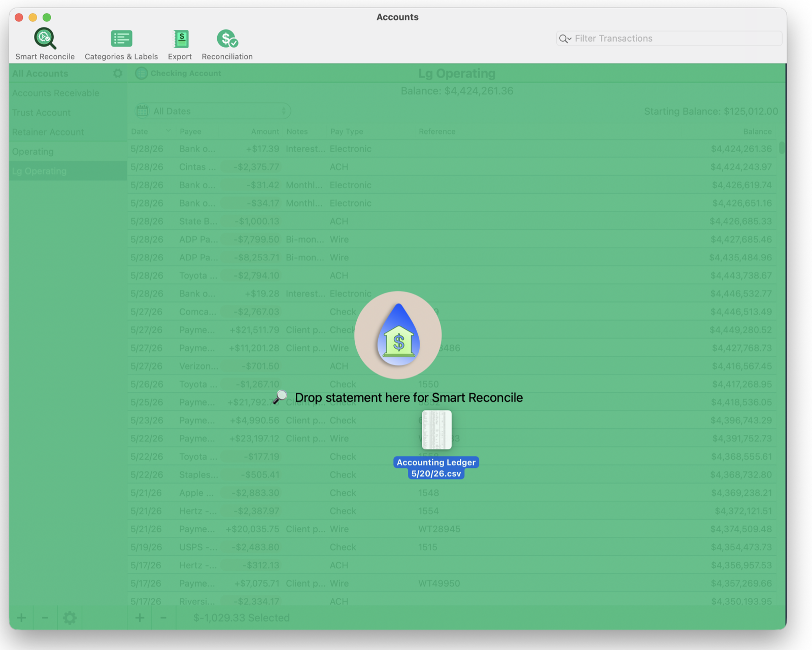Click the +$11,201.28 payment amount
This screenshot has height=650, width=812.
tap(254, 348)
